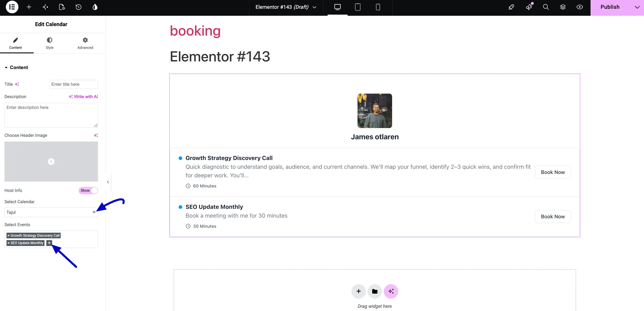The height and width of the screenshot is (311, 644).
Task: Preview changes with eye icon
Action: pyautogui.click(x=580, y=7)
